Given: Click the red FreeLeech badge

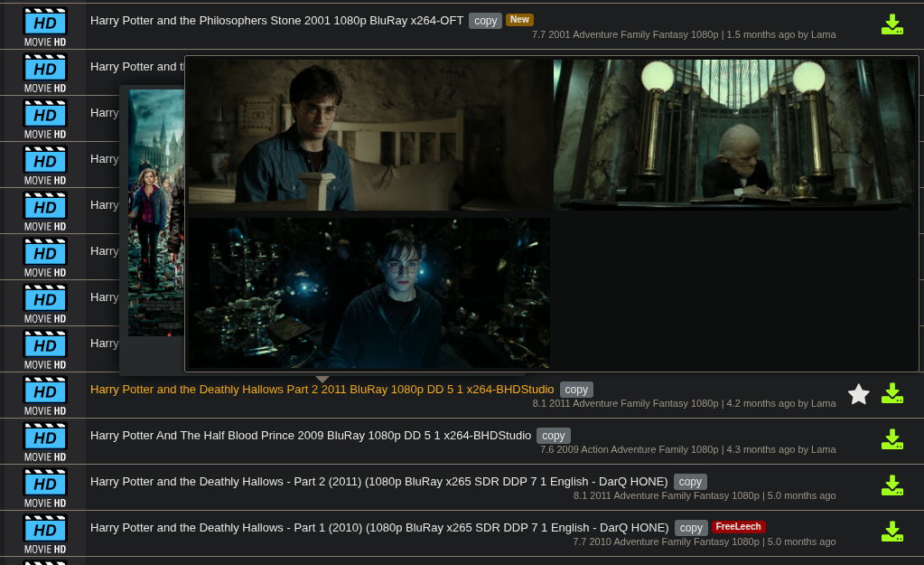Looking at the screenshot, I should [738, 527].
